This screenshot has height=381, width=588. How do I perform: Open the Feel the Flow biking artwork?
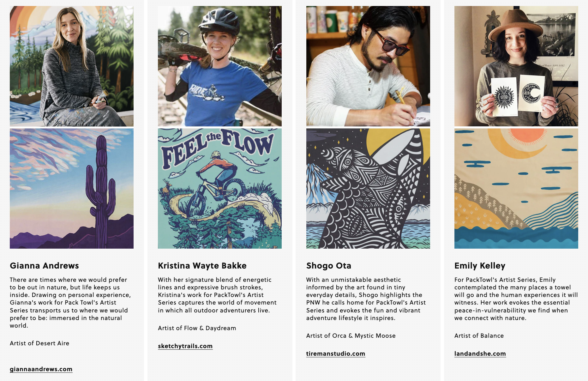point(220,189)
